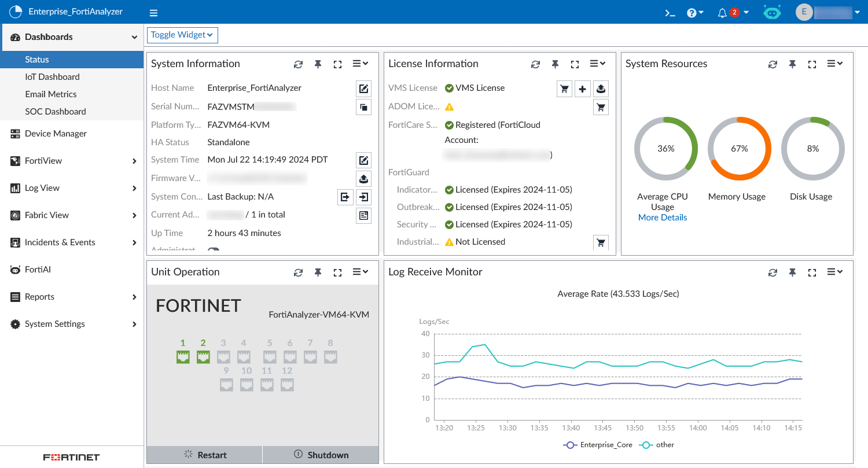The width and height of the screenshot is (868, 468).
Task: Pin the System Information widget
Action: pyautogui.click(x=318, y=64)
